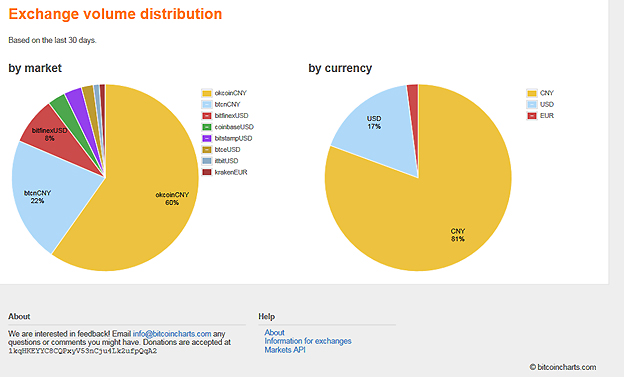This screenshot has height=377, width=624.
Task: Click the bitstampUSD purple legend marker
Action: [x=207, y=139]
